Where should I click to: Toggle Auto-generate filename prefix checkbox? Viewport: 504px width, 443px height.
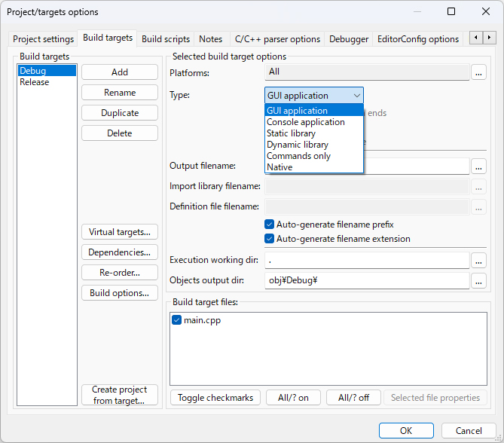click(x=270, y=224)
